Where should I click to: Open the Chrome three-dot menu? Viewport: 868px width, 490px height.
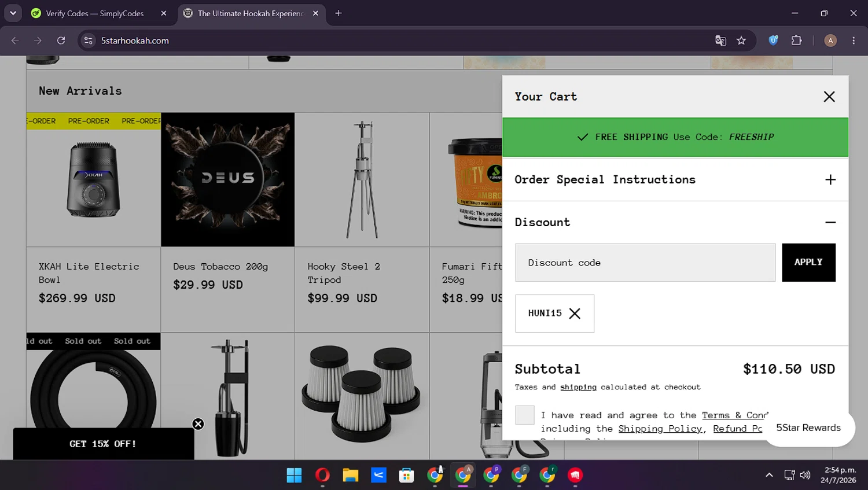coord(854,40)
